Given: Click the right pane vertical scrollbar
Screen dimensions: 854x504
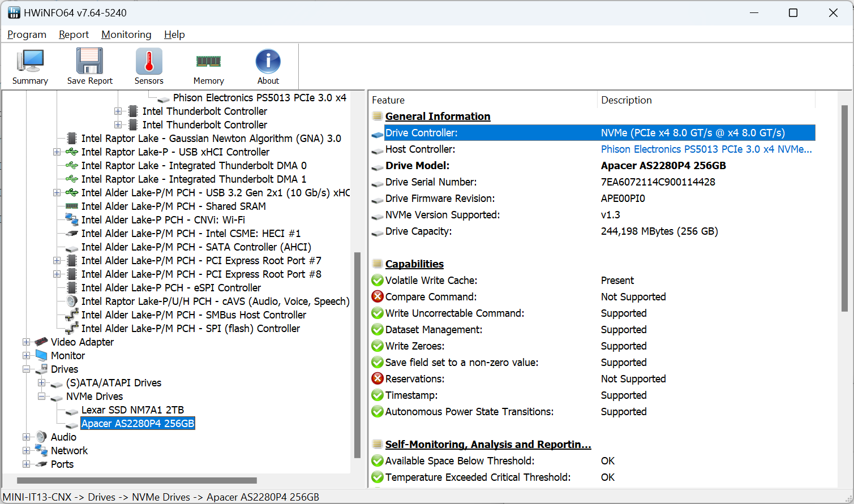Looking at the screenshot, I should [x=844, y=208].
